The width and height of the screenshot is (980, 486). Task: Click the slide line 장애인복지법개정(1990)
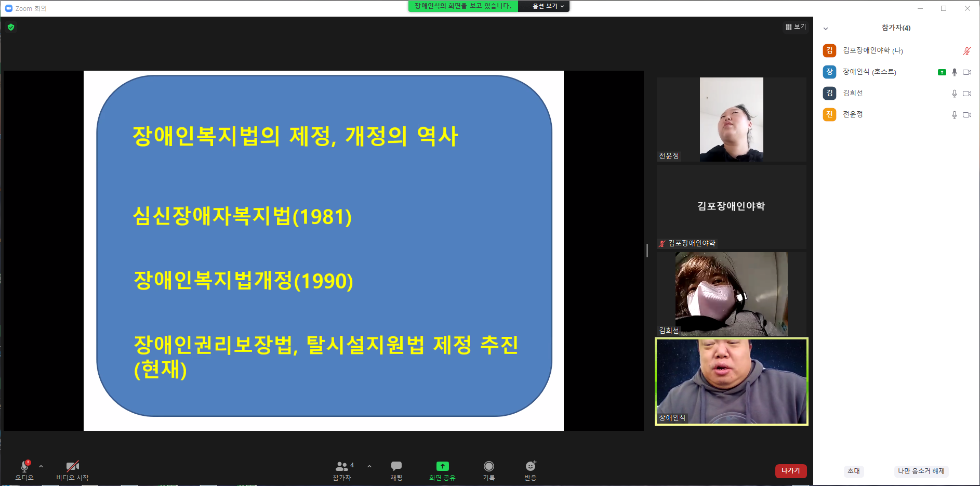click(x=243, y=281)
